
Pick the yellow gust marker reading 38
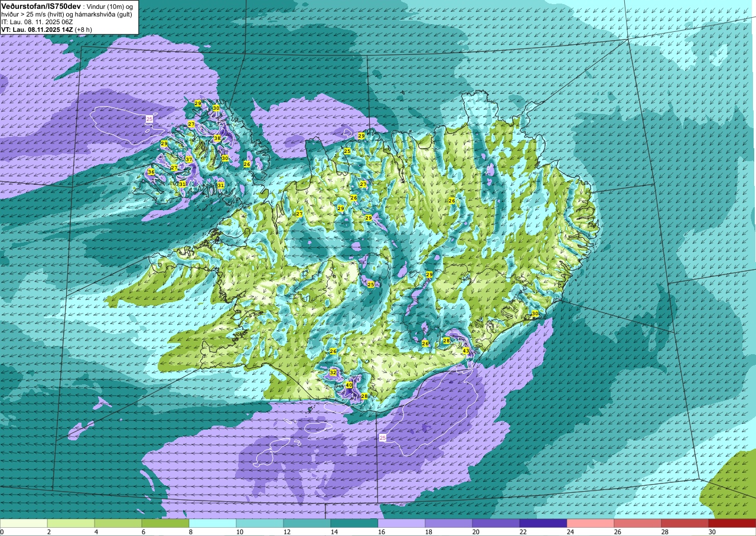click(217, 138)
